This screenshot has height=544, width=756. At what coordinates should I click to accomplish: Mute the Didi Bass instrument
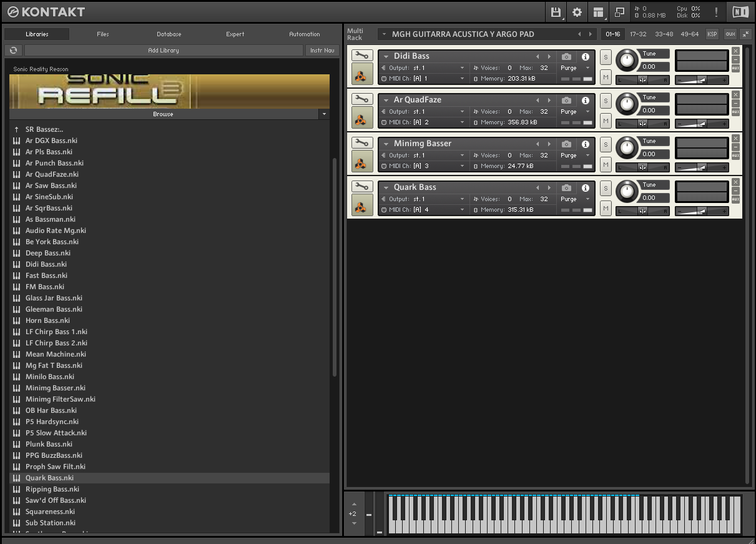(606, 76)
